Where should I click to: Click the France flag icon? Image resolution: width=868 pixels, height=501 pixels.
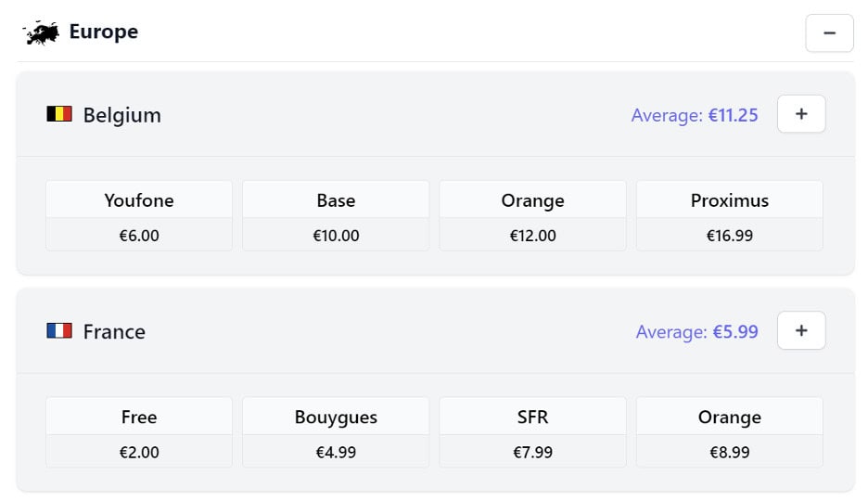pos(59,330)
